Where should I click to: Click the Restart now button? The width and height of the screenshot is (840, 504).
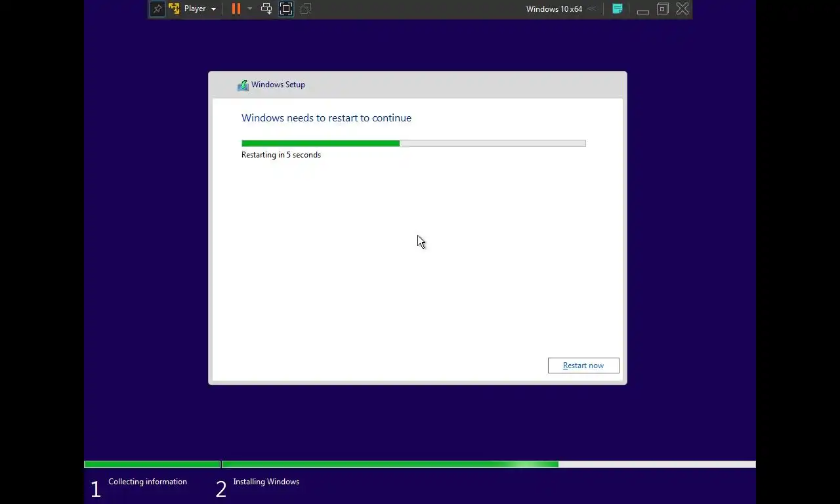(x=583, y=366)
